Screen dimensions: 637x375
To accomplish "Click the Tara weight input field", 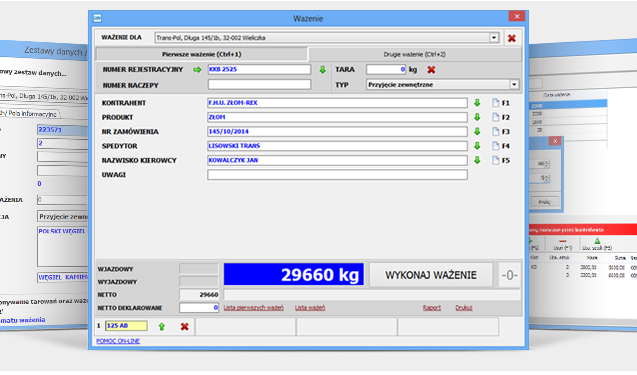I will tap(386, 69).
